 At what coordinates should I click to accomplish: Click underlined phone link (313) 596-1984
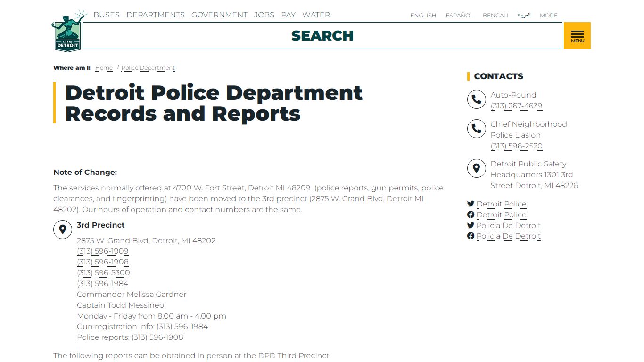pos(103,284)
